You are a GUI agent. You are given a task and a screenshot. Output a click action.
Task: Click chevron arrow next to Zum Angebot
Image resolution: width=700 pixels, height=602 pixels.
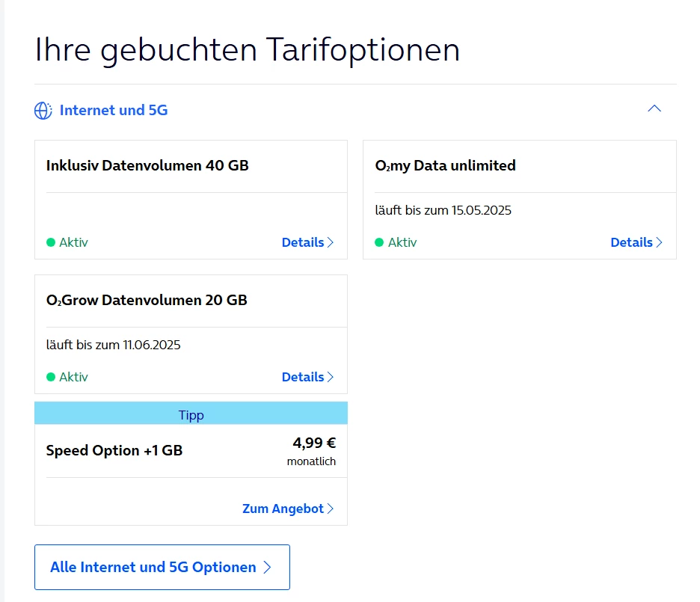(x=331, y=509)
